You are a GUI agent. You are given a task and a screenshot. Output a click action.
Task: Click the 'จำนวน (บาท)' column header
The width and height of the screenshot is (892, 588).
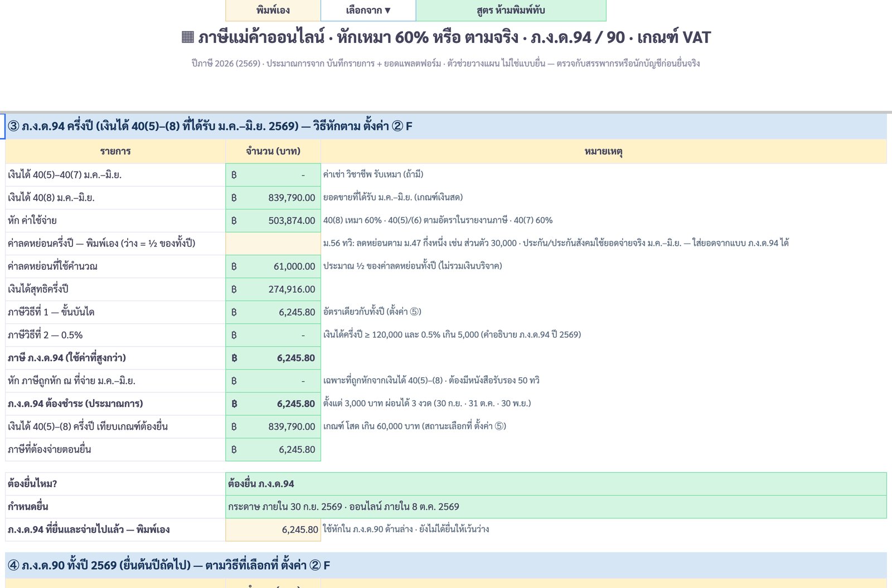[x=273, y=151]
